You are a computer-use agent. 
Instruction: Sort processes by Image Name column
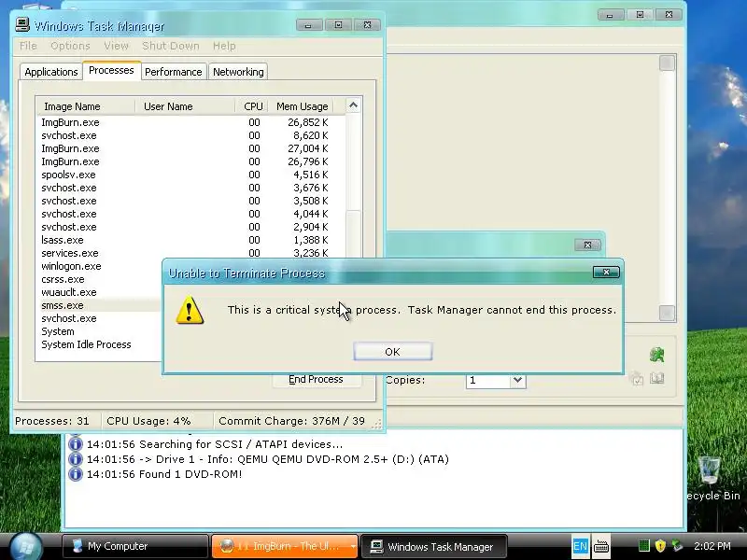click(x=86, y=106)
